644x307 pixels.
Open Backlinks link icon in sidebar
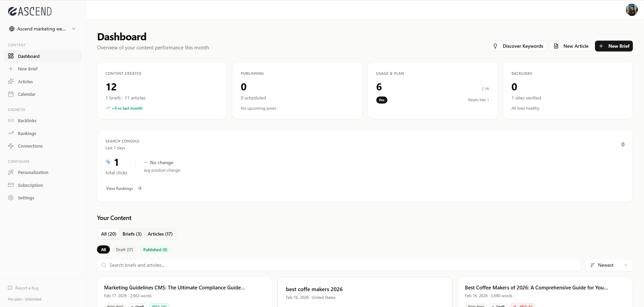(11, 121)
